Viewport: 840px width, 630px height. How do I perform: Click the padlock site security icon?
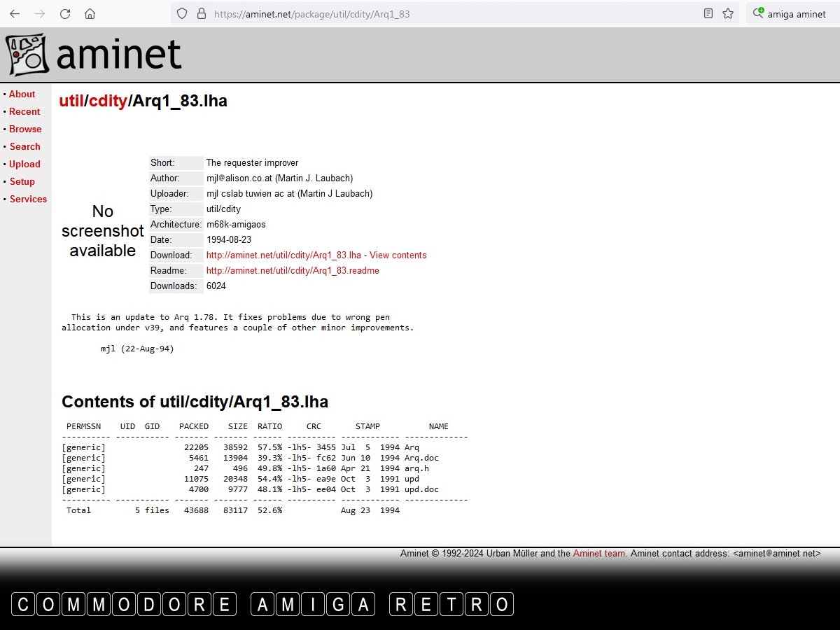pyautogui.click(x=201, y=13)
